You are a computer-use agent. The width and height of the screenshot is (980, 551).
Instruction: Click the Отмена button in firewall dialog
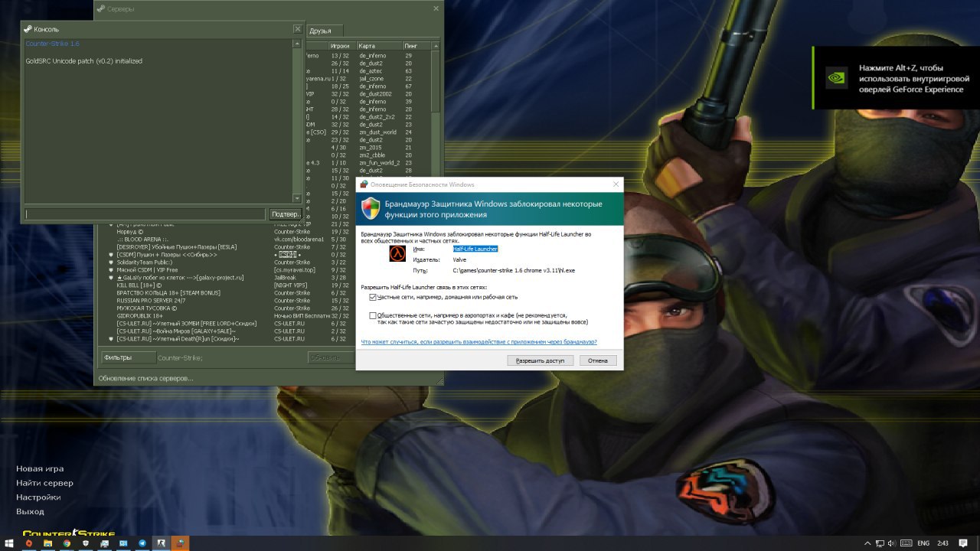pos(598,360)
